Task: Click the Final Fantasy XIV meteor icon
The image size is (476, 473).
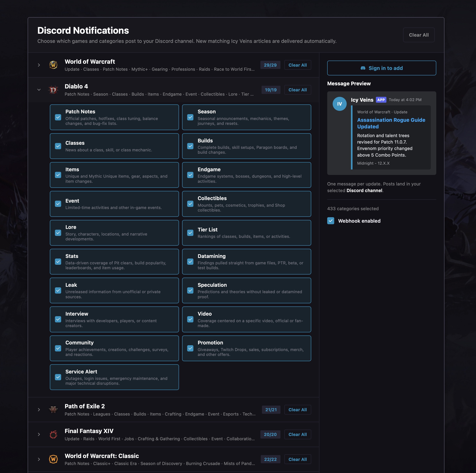Action: click(x=53, y=434)
